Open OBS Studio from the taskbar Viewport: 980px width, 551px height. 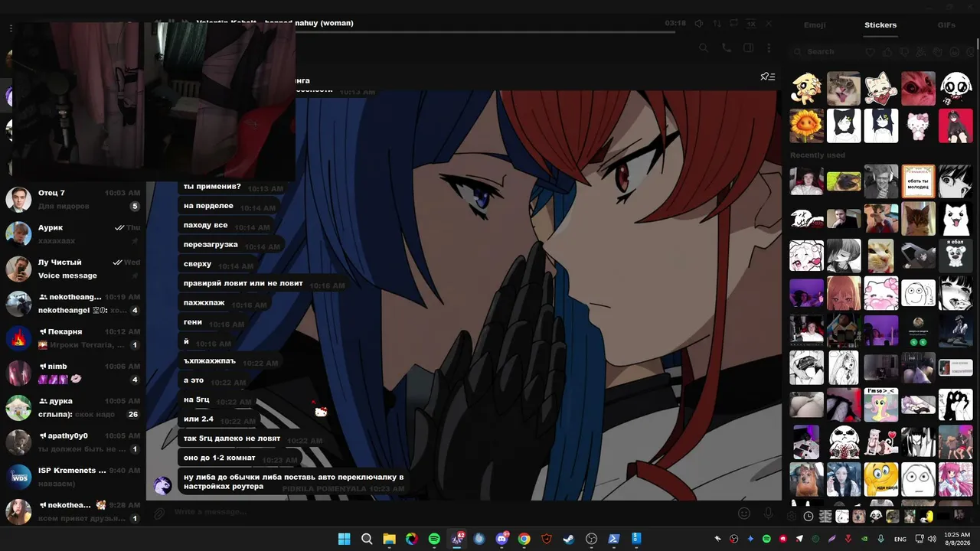pos(591,539)
